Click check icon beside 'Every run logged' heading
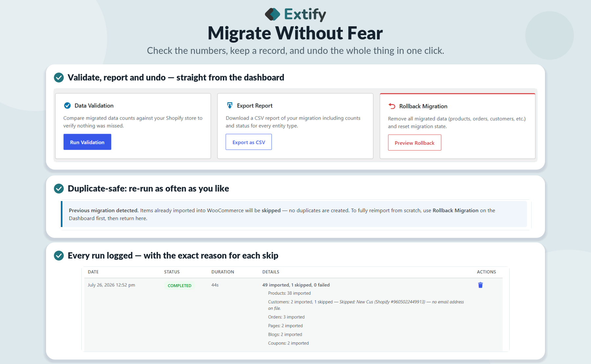 coord(59,256)
